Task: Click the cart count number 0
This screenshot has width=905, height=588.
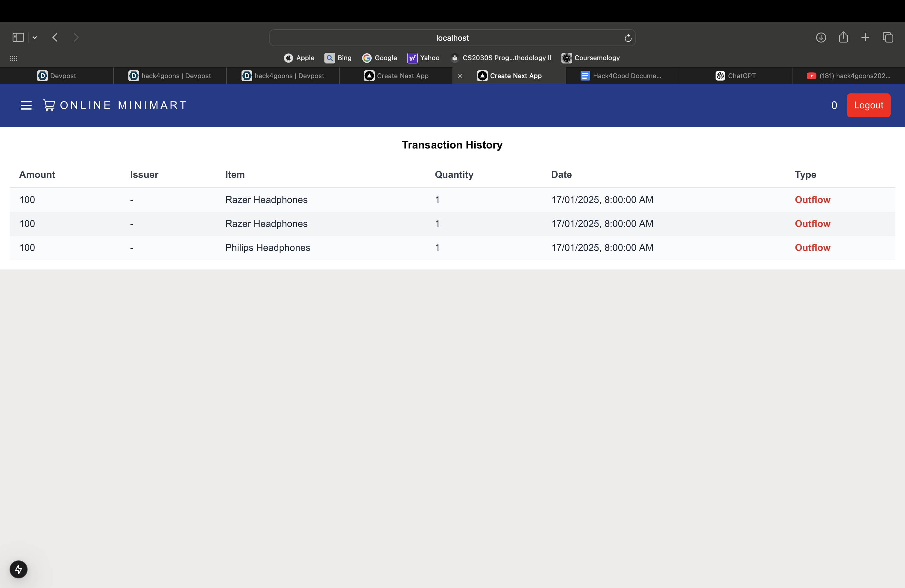Action: [x=834, y=105]
